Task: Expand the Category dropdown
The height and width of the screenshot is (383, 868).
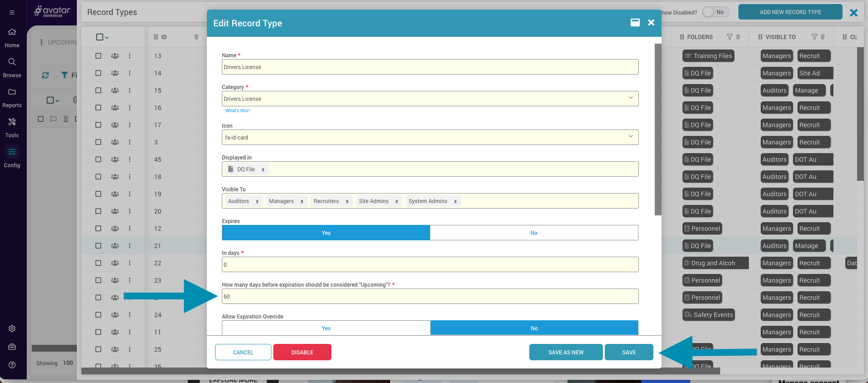Action: coord(630,98)
